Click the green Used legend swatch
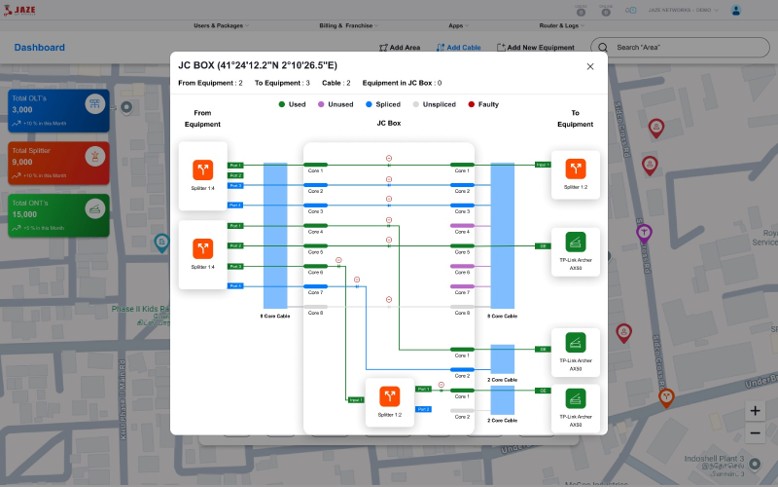Viewport: 778px width, 487px height. click(283, 104)
